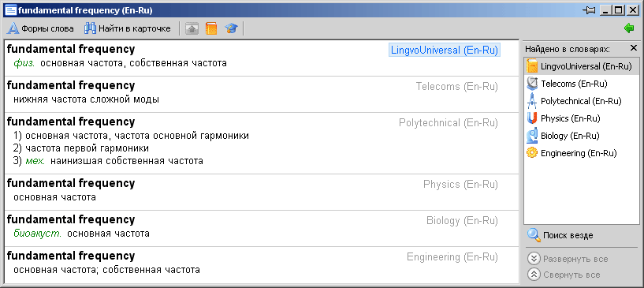Click the gray upload-arrow toolbar icon
This screenshot has width=644, height=288.
192,28
